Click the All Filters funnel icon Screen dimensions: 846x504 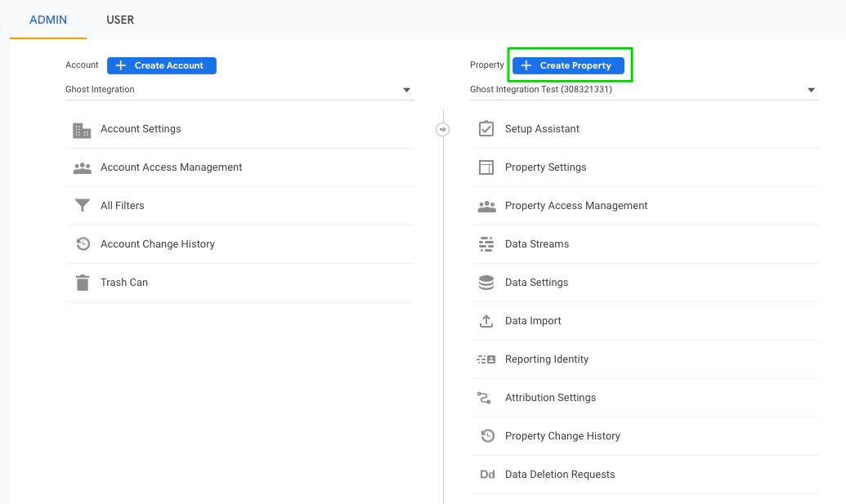click(82, 206)
